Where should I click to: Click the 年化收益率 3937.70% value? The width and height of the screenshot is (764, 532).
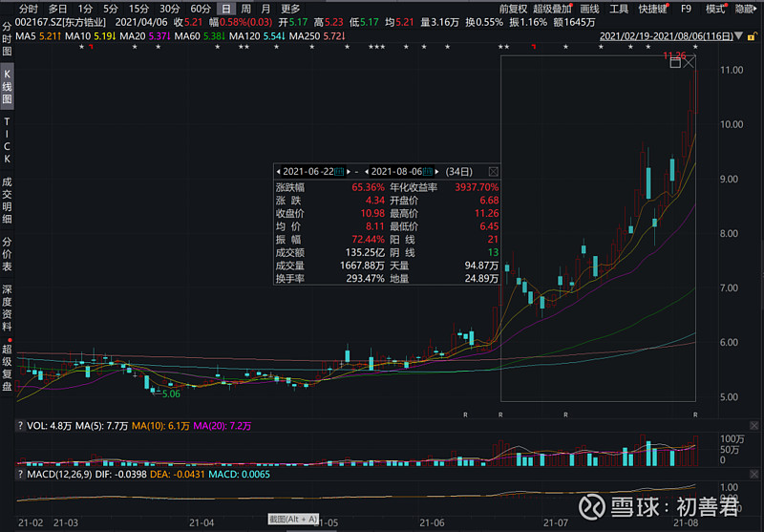pyautogui.click(x=477, y=187)
